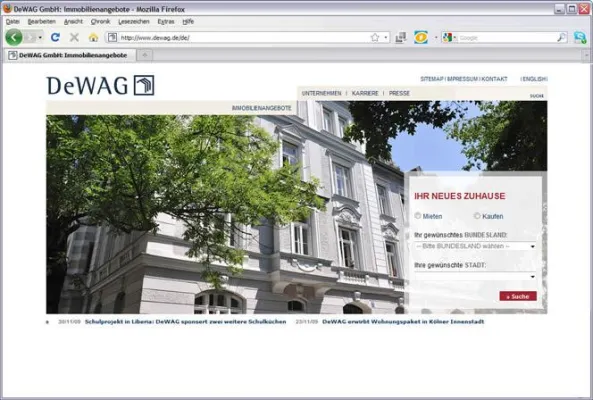The image size is (593, 400).
Task: Select the DeWAG GmbH: Immobilienangebote tab
Action: tap(70, 55)
